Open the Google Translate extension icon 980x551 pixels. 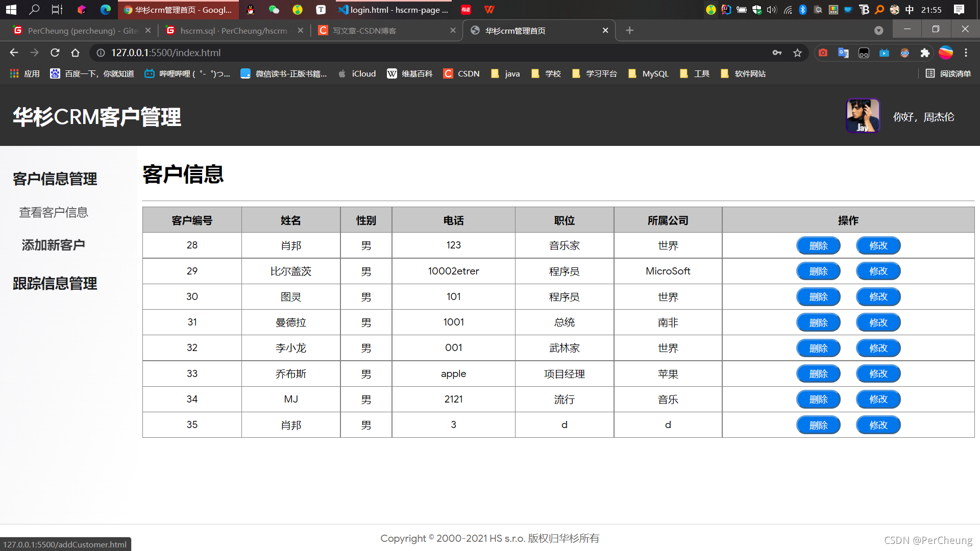(843, 53)
